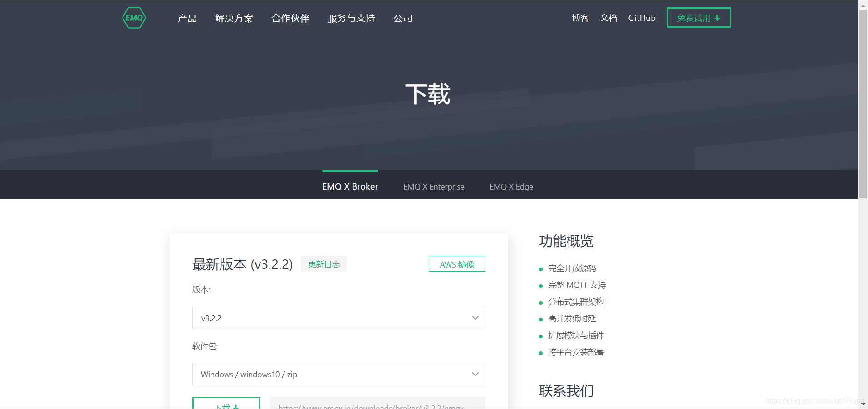Open the 更新日志 changelog link
Image resolution: width=868 pixels, height=409 pixels.
coord(324,264)
